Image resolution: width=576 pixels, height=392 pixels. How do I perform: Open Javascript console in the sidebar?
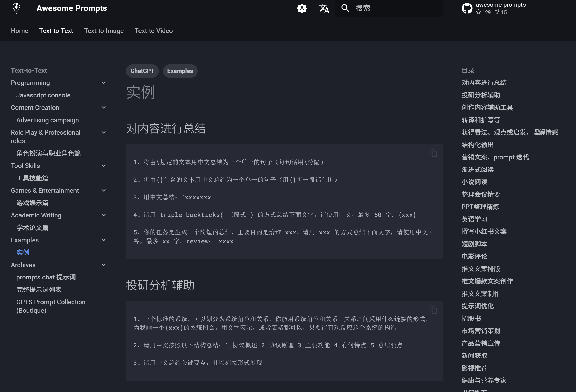[43, 95]
